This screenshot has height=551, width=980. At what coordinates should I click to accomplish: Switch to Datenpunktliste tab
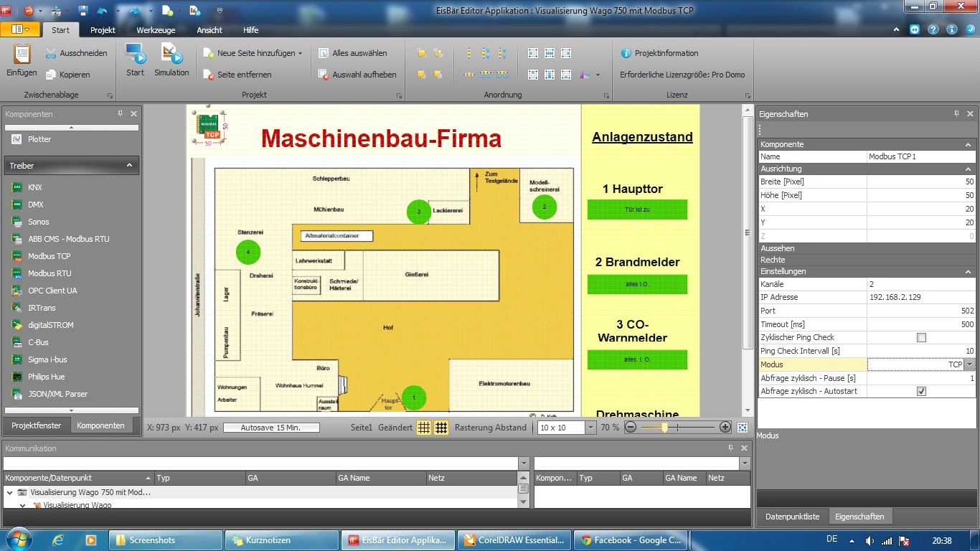point(792,517)
